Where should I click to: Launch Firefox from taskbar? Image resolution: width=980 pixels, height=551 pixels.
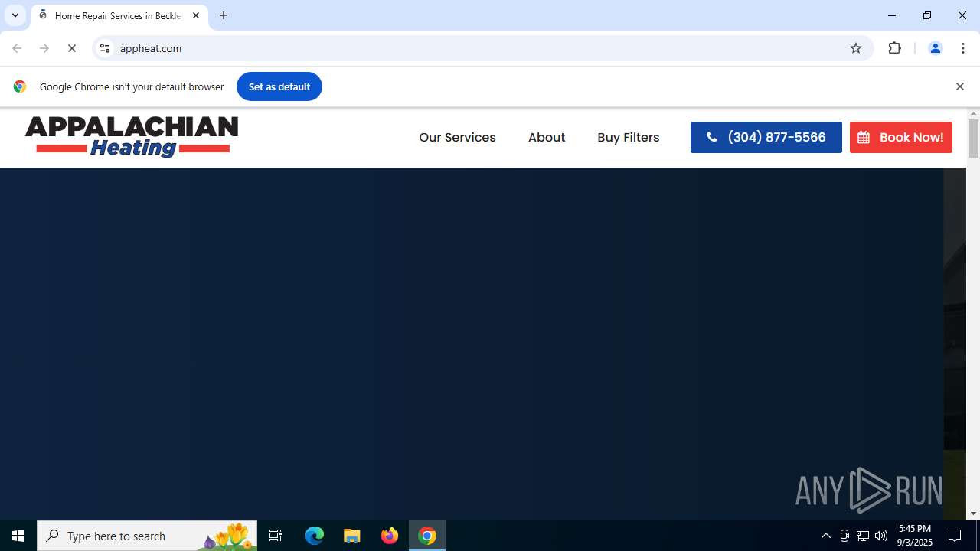[x=390, y=536]
